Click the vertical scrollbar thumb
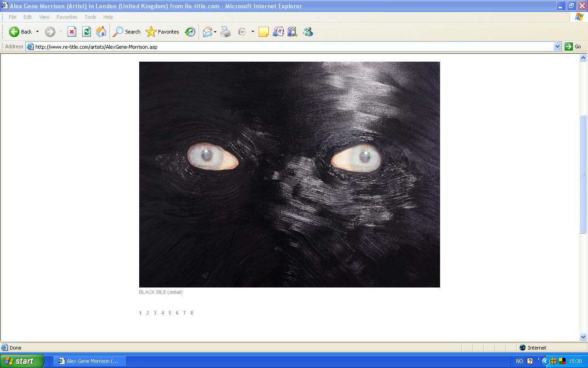The width and height of the screenshot is (588, 368). pos(583,174)
